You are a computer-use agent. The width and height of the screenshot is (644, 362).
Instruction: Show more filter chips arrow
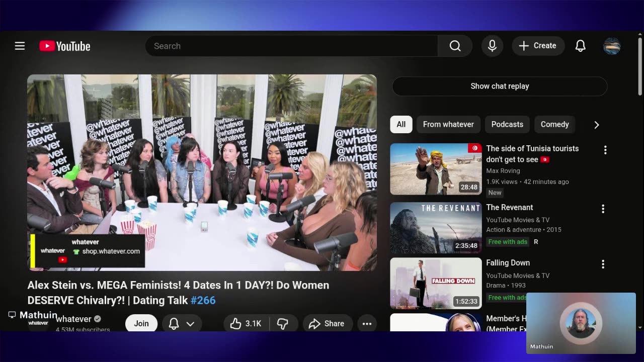(597, 125)
